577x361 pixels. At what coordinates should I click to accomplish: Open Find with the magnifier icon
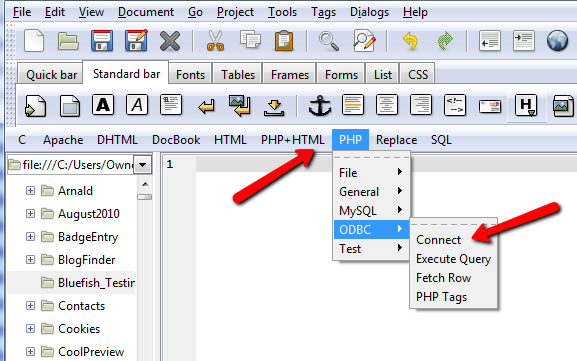329,41
